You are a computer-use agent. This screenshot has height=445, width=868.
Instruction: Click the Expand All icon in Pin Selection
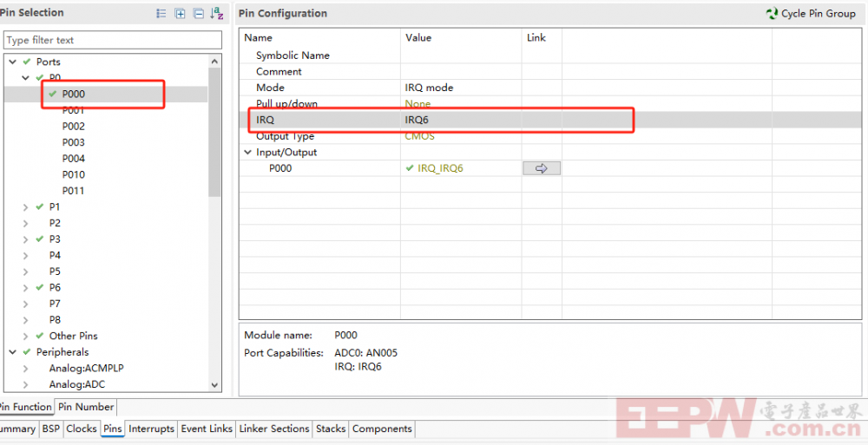point(180,13)
